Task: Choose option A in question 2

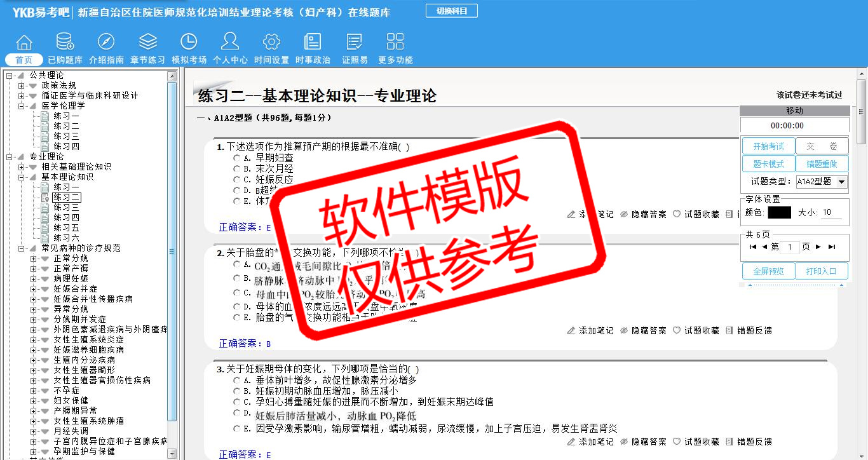Action: 237,264
